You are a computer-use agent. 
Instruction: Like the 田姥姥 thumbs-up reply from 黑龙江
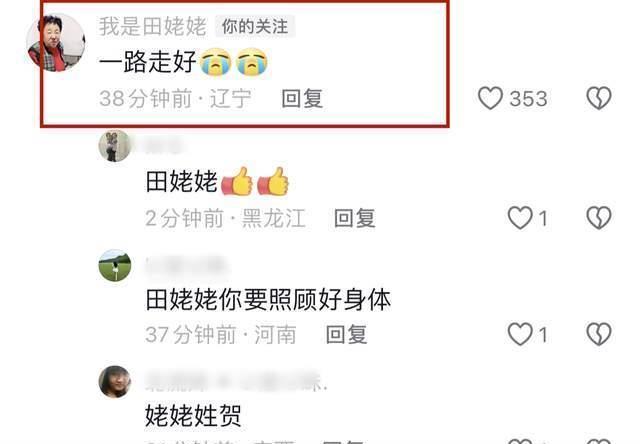(520, 218)
